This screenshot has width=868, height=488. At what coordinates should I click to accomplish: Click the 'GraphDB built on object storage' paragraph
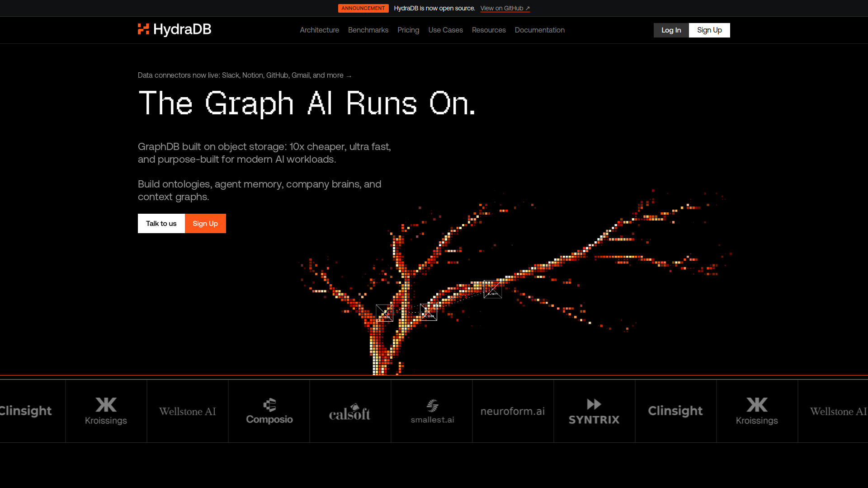[x=264, y=153]
